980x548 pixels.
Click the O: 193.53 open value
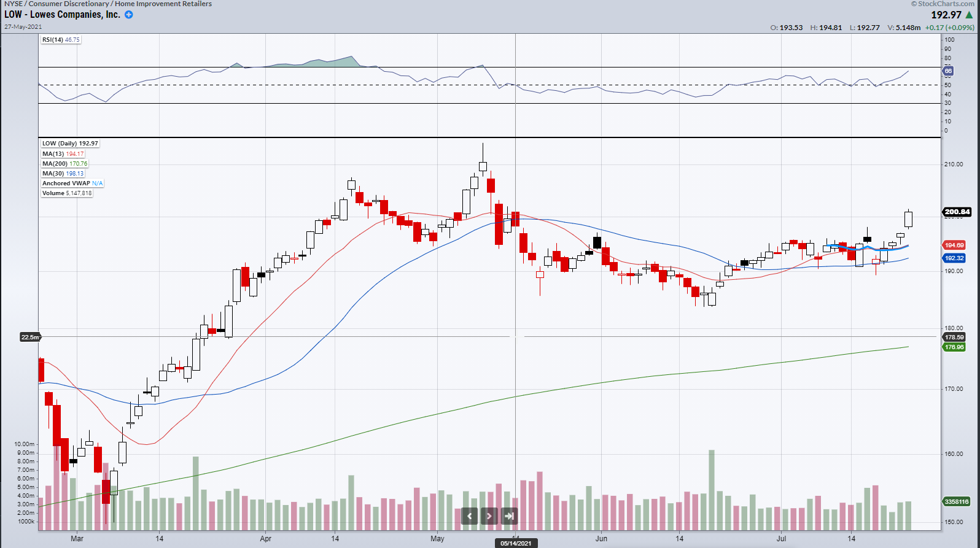tap(787, 28)
